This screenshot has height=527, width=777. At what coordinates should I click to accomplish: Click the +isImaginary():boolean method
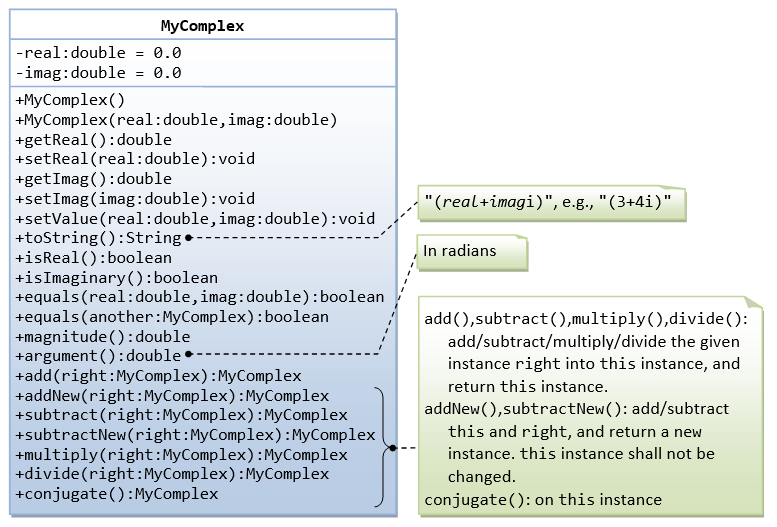click(x=117, y=278)
